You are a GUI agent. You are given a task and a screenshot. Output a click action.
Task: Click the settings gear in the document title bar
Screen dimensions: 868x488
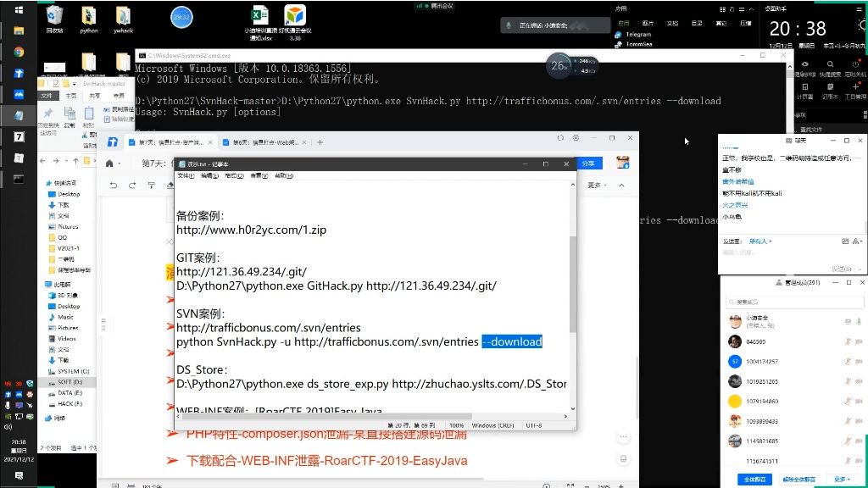pyautogui.click(x=576, y=138)
